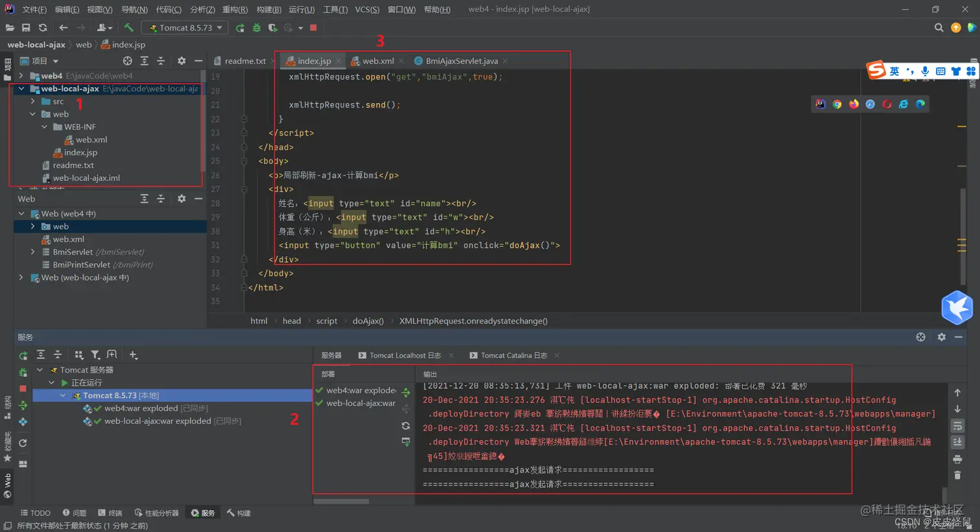This screenshot has width=980, height=532.
Task: Open Tomcat Localhost log tab
Action: click(405, 356)
